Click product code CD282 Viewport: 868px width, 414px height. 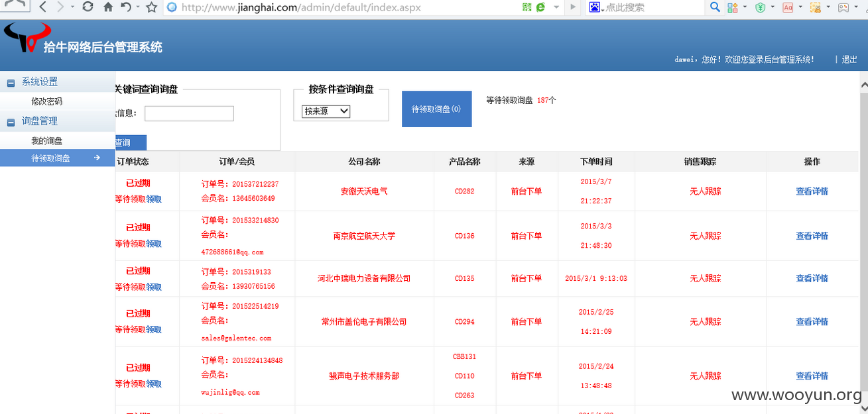(x=464, y=191)
